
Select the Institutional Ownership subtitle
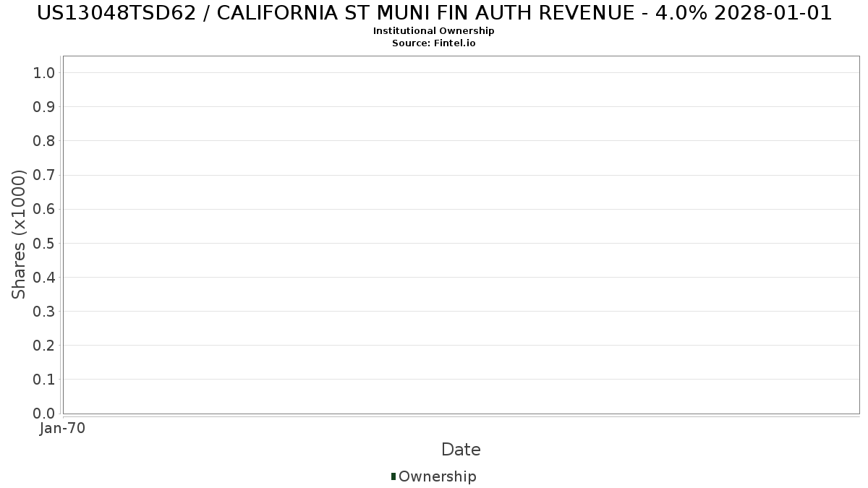tap(434, 31)
